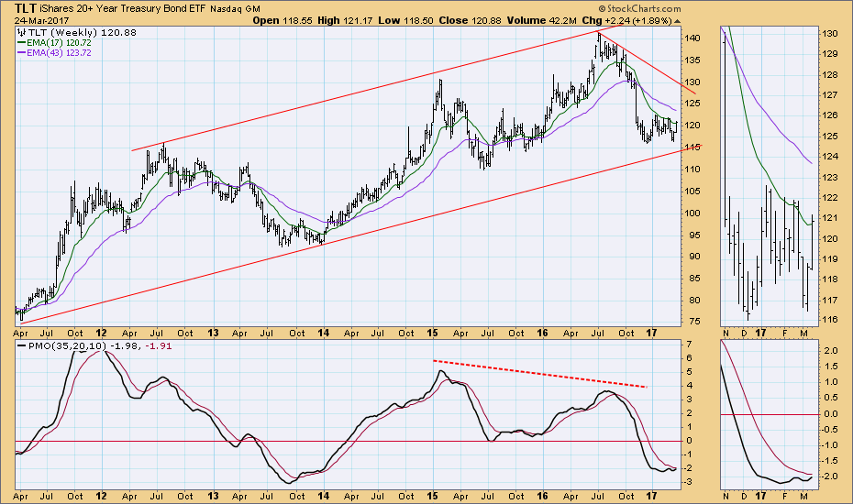Click the 7 label on the PMO axis
853x504 pixels.
click(x=689, y=345)
